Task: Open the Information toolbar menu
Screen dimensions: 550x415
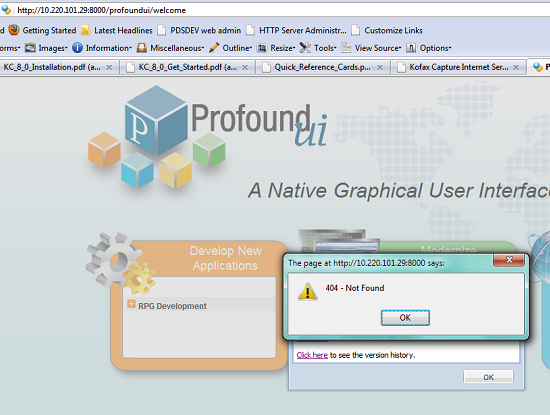Action: (102, 48)
